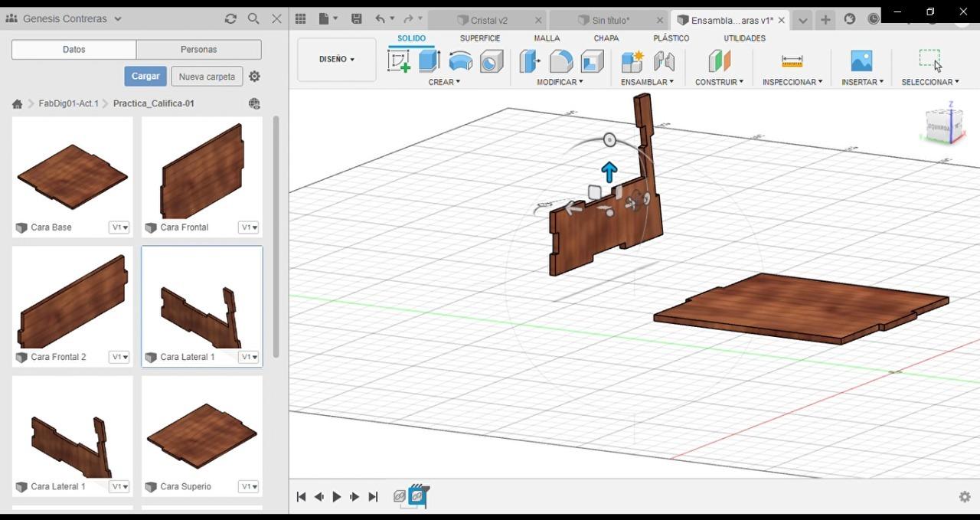Click the Cargar button

[x=145, y=76]
